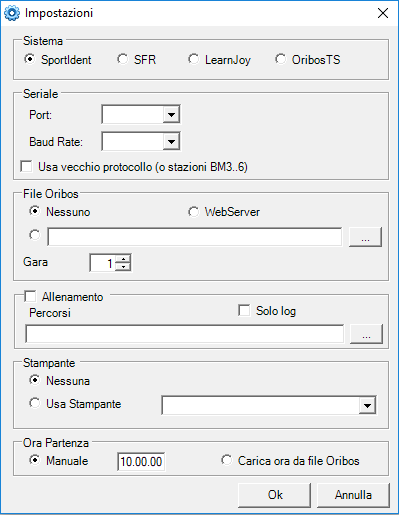Increase the Gara number with up arrow
The image size is (399, 515).
123,259
